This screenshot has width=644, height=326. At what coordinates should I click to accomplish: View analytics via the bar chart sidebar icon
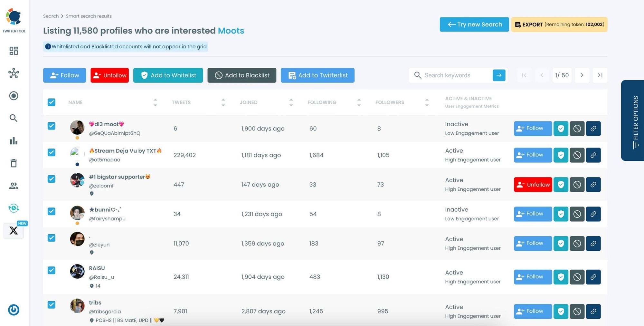point(14,141)
